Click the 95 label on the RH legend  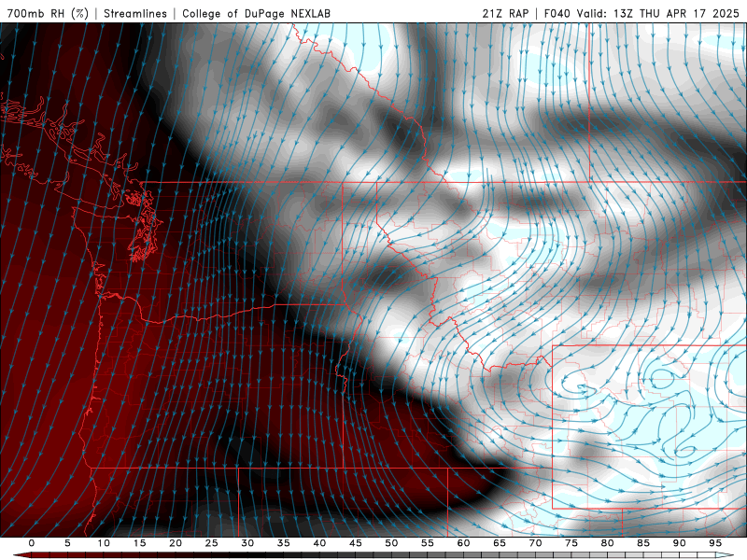click(x=715, y=543)
